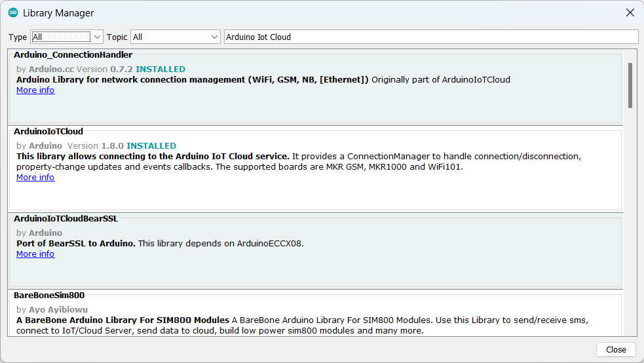Click INSTALLED label of Arduino_ConnectionHandler
The height and width of the screenshot is (363, 644).
161,69
